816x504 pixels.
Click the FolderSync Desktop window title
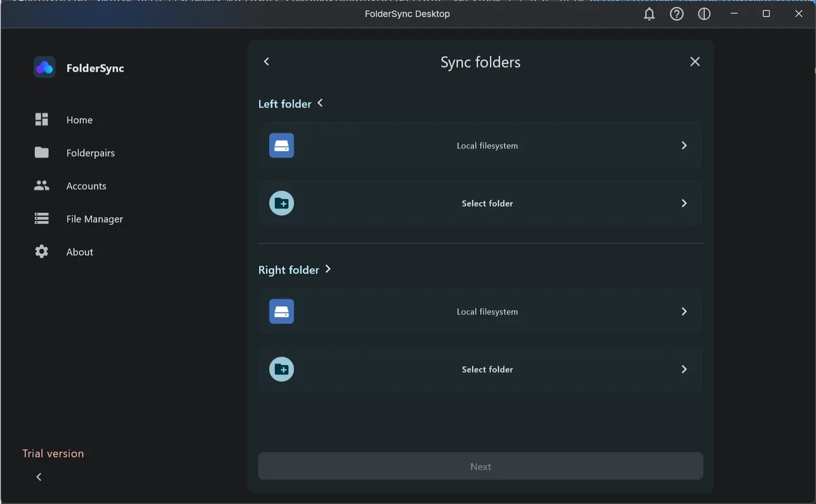pos(408,14)
